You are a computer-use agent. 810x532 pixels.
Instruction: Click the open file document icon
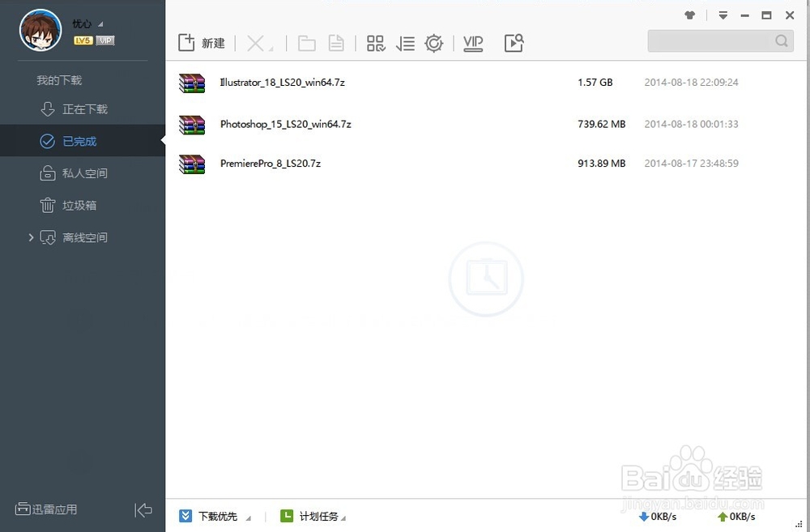[x=336, y=44]
